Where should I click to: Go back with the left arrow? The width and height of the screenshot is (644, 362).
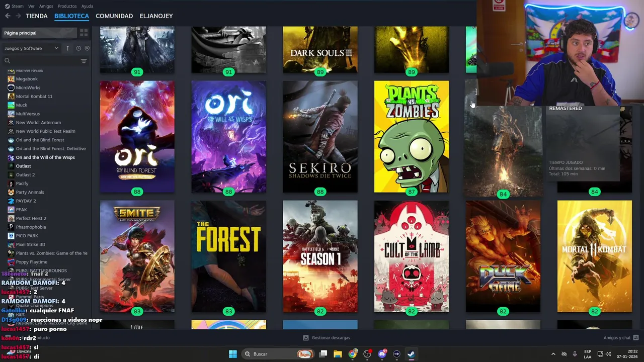[x=8, y=16]
